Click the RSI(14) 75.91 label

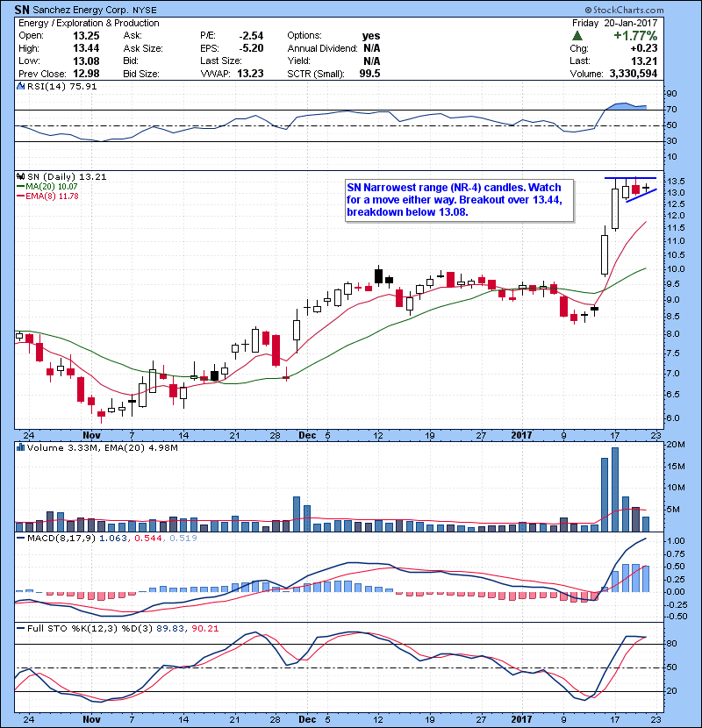click(61, 86)
